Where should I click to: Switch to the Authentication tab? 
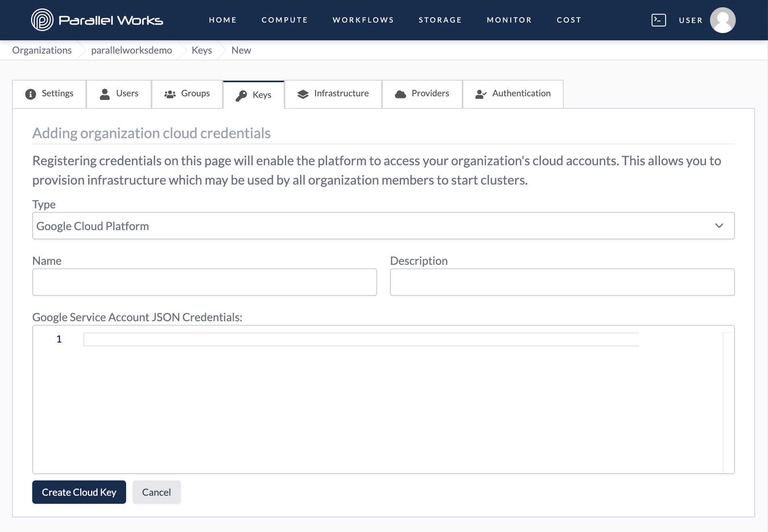[513, 94]
